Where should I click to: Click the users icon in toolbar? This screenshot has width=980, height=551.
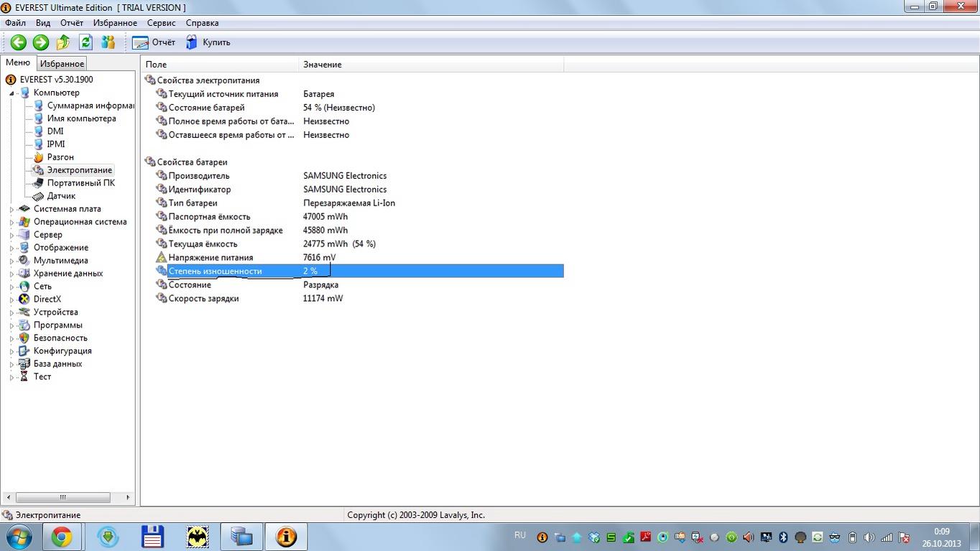108,42
